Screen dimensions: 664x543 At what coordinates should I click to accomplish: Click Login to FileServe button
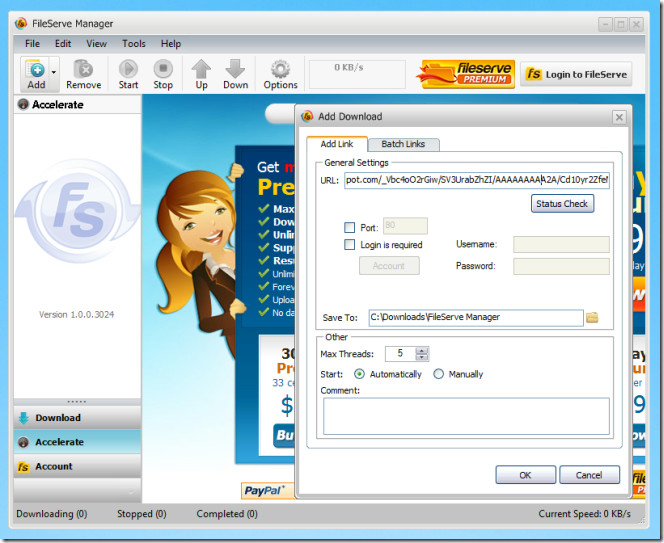[576, 74]
